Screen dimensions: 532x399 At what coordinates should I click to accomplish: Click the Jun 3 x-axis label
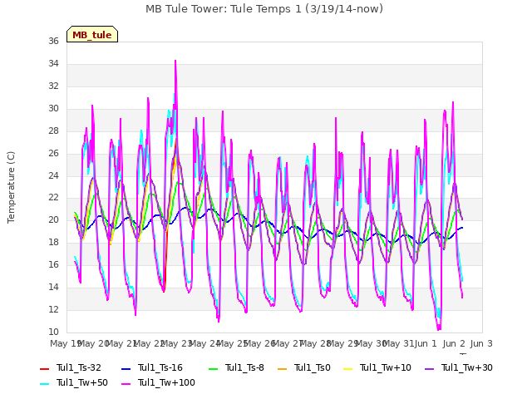[x=481, y=343]
